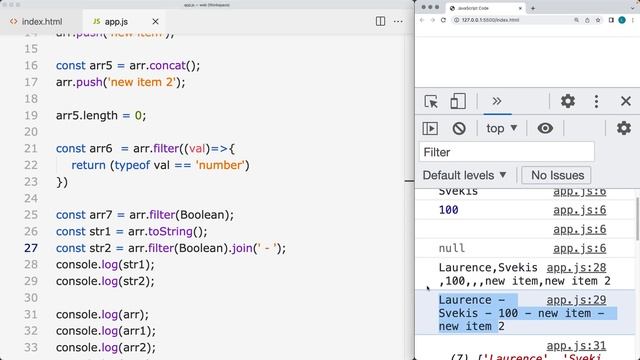
Task: Open app.js:6 link beside 100
Action: [x=580, y=210]
